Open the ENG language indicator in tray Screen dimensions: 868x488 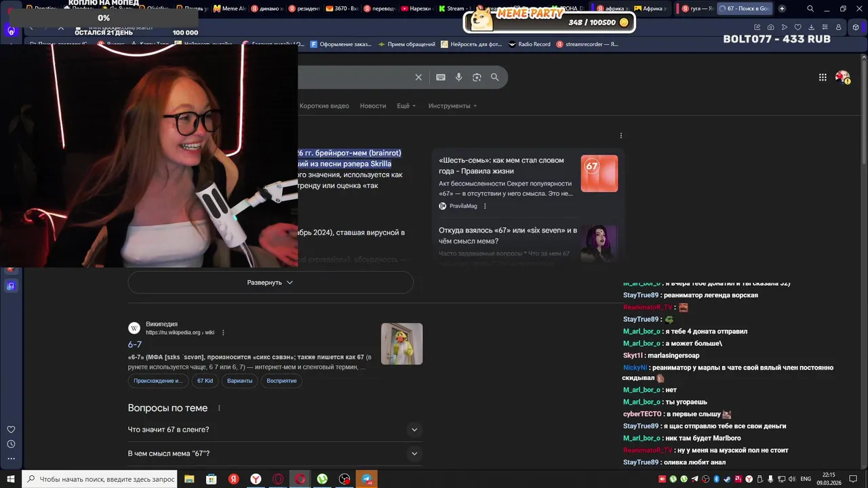click(x=806, y=479)
